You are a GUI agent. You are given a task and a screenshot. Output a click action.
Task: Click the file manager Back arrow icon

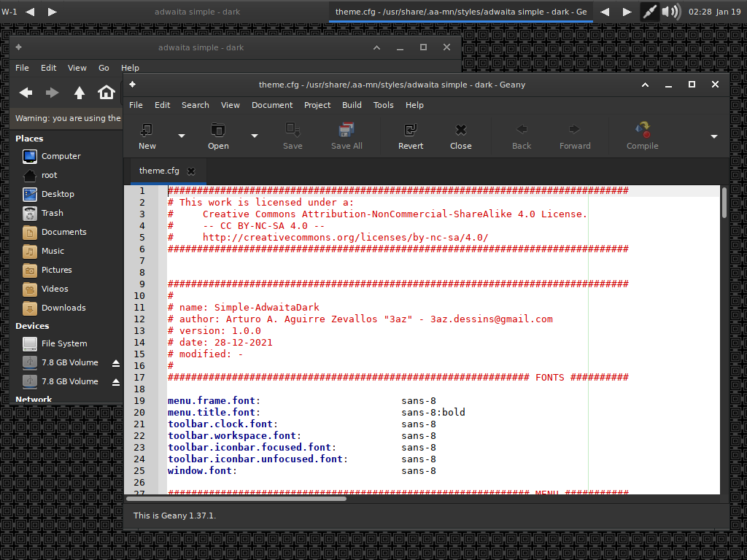click(26, 93)
